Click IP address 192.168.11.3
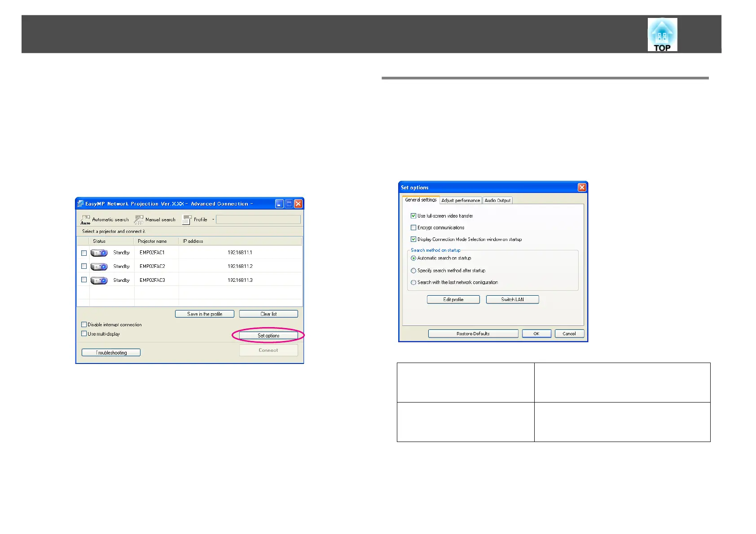Image resolution: width=756 pixels, height=534 pixels. click(240, 280)
